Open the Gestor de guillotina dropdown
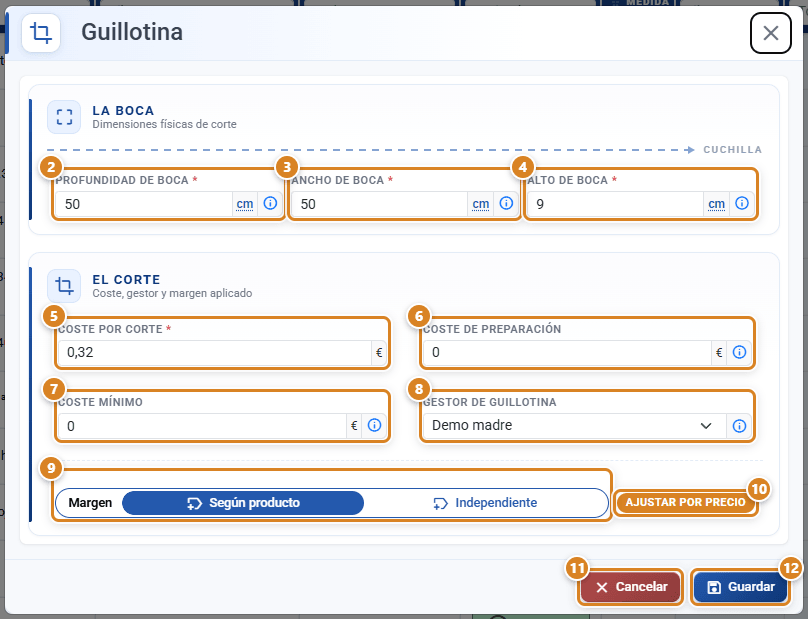This screenshot has height=619, width=808. [575, 426]
